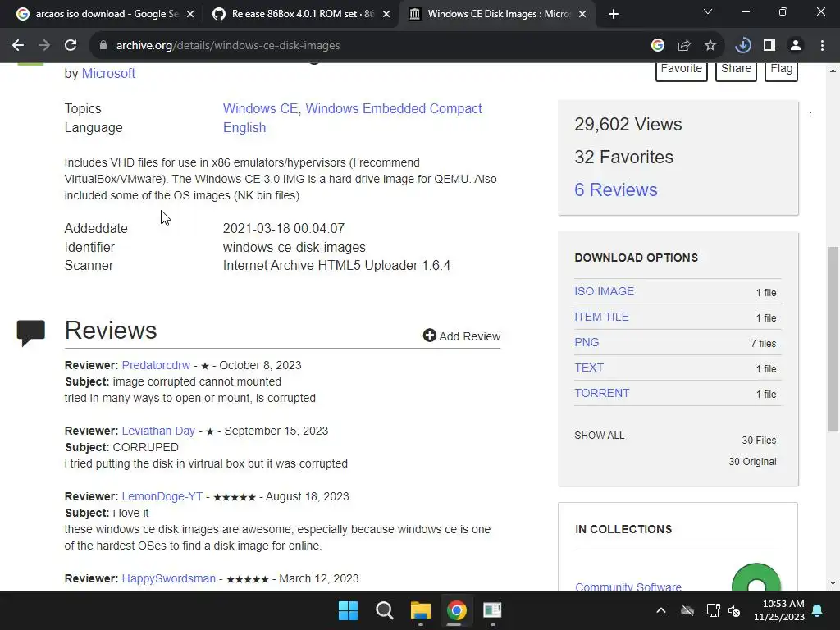Open the last app icon on the taskbar
Viewport: 840px width, 630px height.
pyautogui.click(x=492, y=610)
